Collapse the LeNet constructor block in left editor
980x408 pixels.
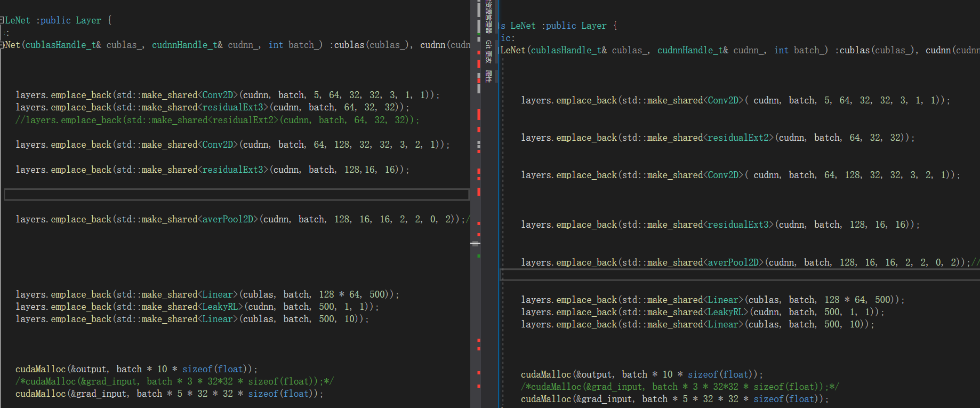click(2, 45)
